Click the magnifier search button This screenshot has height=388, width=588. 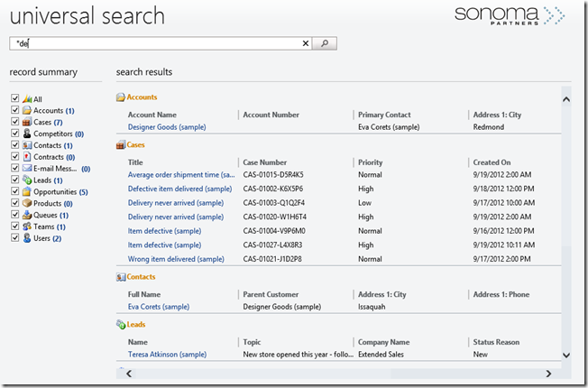click(326, 43)
